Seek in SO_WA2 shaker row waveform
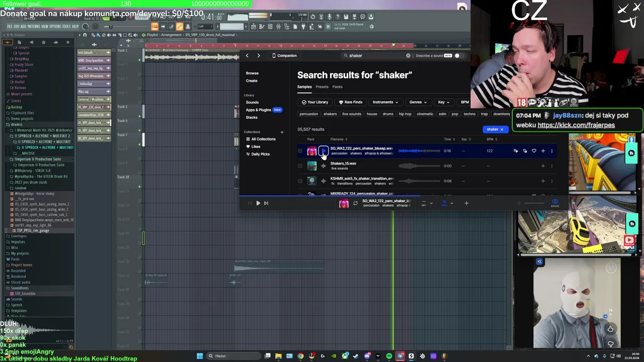Image resolution: width=644 pixels, height=362 pixels. tap(419, 151)
